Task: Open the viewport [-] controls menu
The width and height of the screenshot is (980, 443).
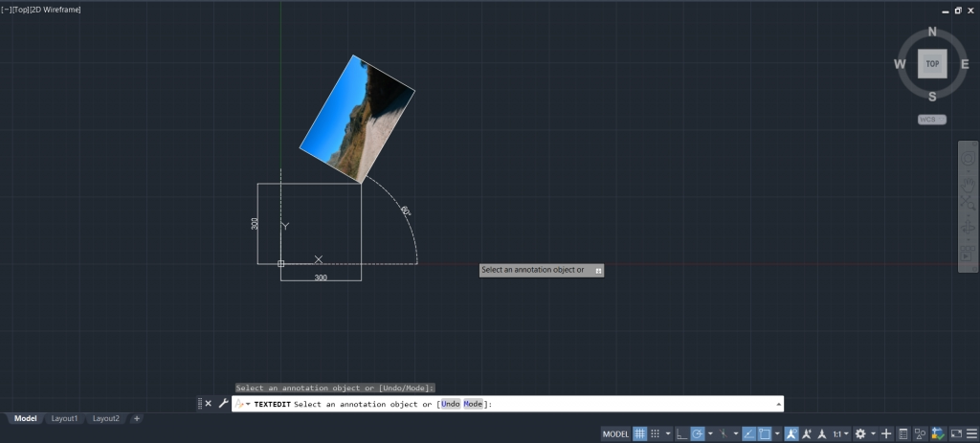Action: (7, 10)
